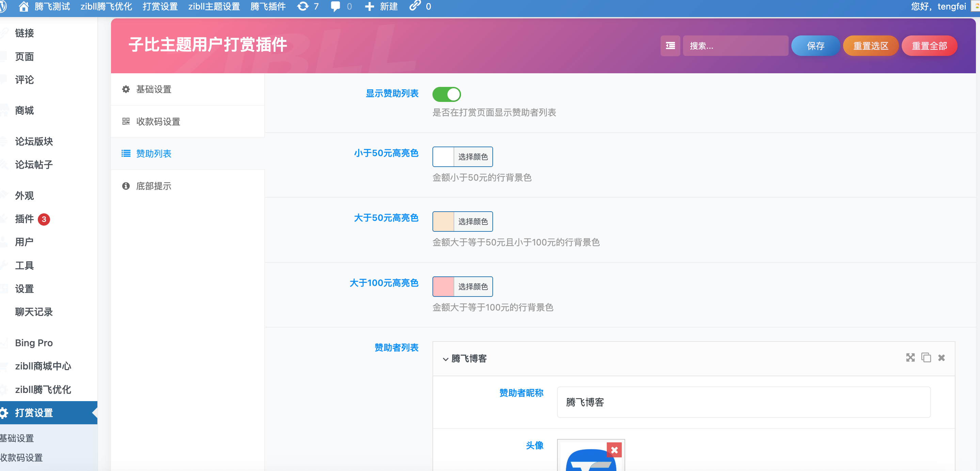980x471 pixels.
Task: Open 打赏设置 in the admin bar
Action: click(x=160, y=6)
